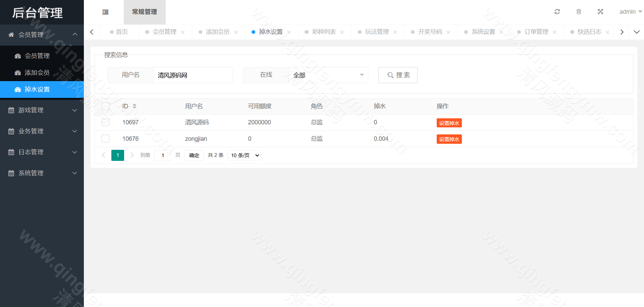Open the 10条/页 page size dropdown

[244, 155]
